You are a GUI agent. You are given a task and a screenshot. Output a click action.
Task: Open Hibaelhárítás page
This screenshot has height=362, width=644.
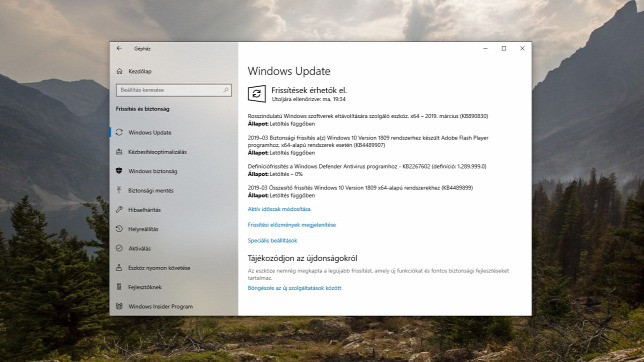tap(145, 210)
